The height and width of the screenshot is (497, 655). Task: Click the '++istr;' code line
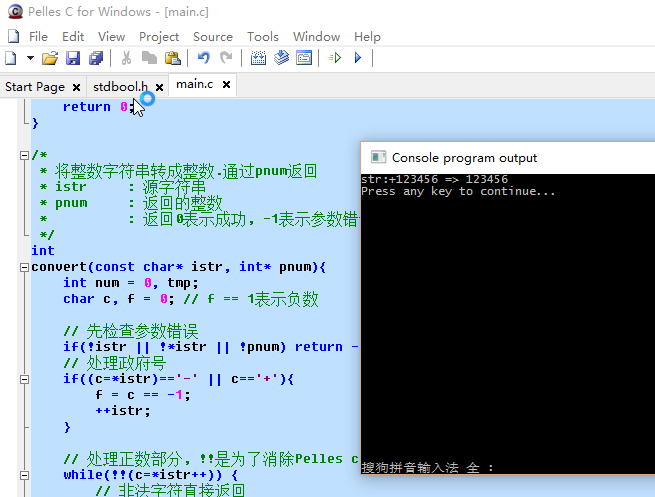pyautogui.click(x=123, y=411)
